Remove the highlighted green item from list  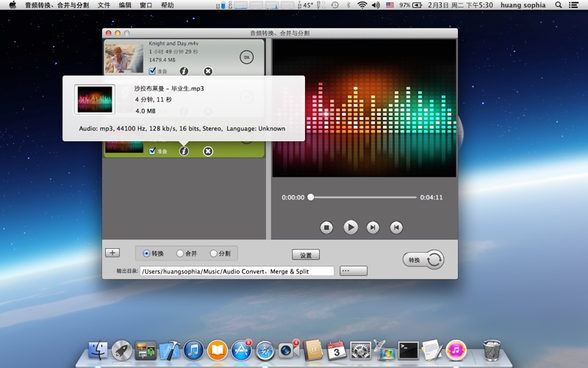tap(208, 151)
